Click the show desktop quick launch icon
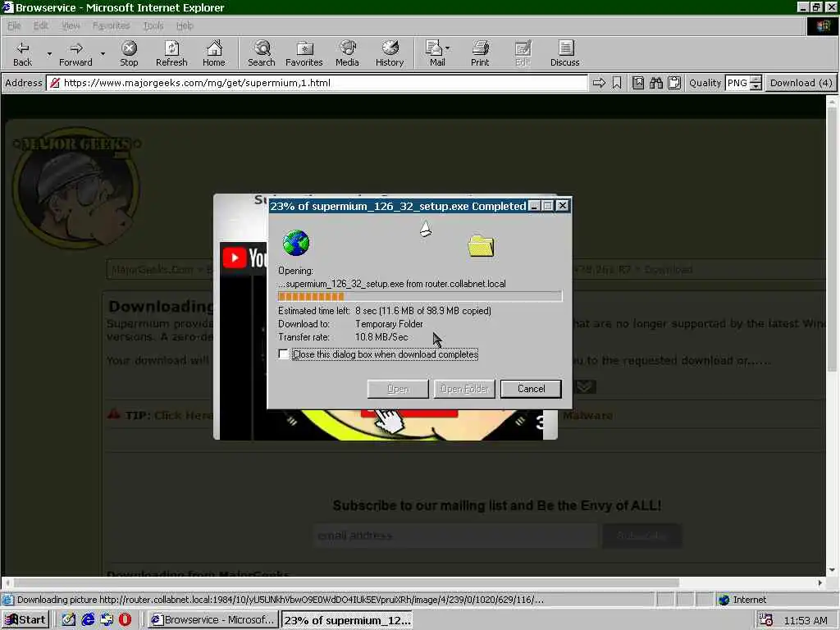This screenshot has width=840, height=630. pyautogui.click(x=107, y=620)
